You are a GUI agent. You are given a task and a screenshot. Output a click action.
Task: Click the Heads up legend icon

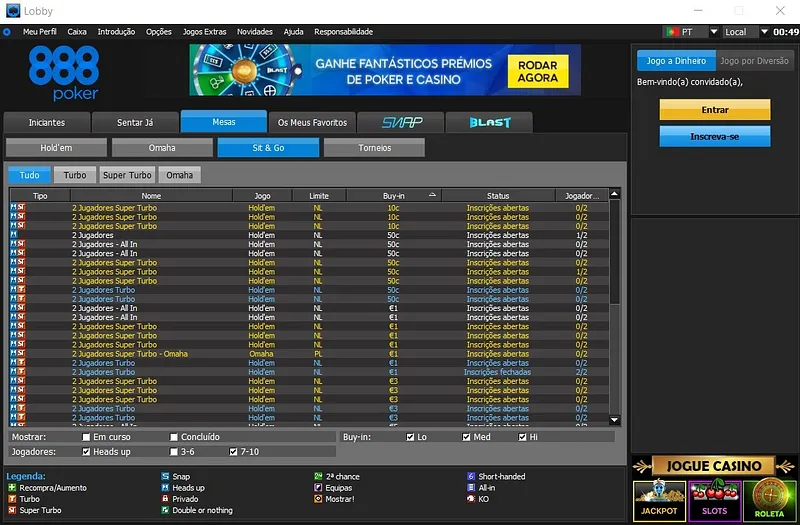pos(165,488)
